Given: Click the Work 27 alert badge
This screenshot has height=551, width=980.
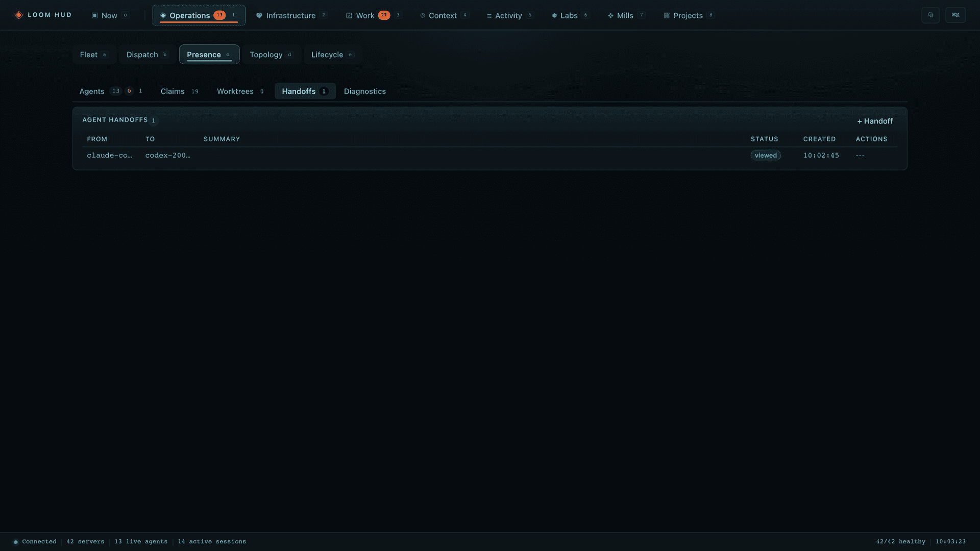Looking at the screenshot, I should point(384,15).
